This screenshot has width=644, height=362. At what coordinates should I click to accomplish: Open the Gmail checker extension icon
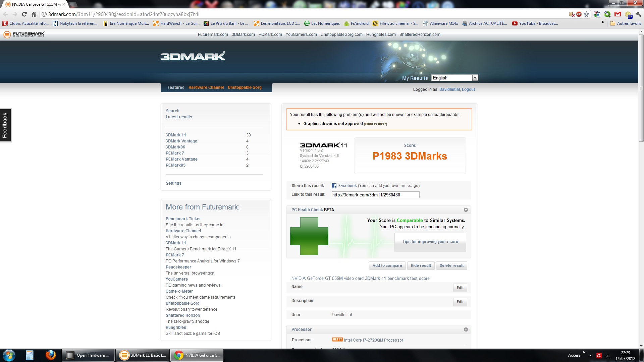pyautogui.click(x=618, y=14)
